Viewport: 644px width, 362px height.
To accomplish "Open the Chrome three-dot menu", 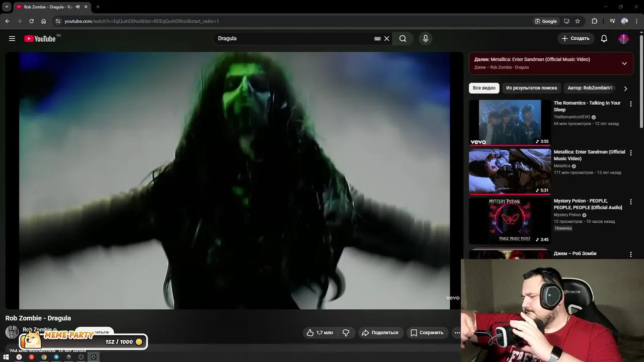I will (636, 21).
